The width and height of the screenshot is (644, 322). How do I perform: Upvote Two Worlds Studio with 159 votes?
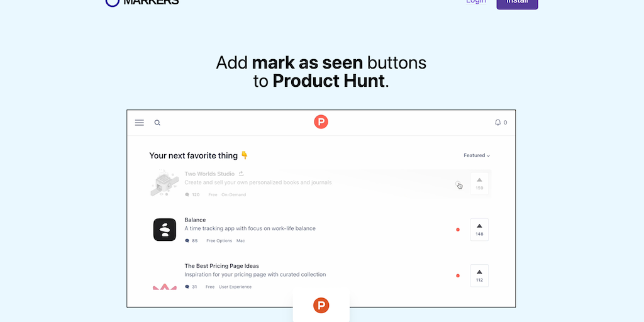479,184
